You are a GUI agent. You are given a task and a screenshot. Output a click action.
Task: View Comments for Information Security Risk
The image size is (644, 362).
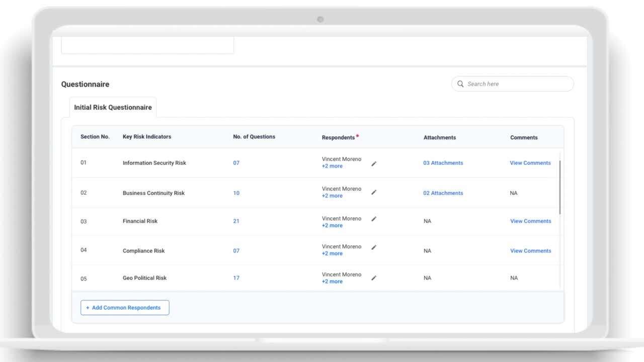pyautogui.click(x=530, y=163)
